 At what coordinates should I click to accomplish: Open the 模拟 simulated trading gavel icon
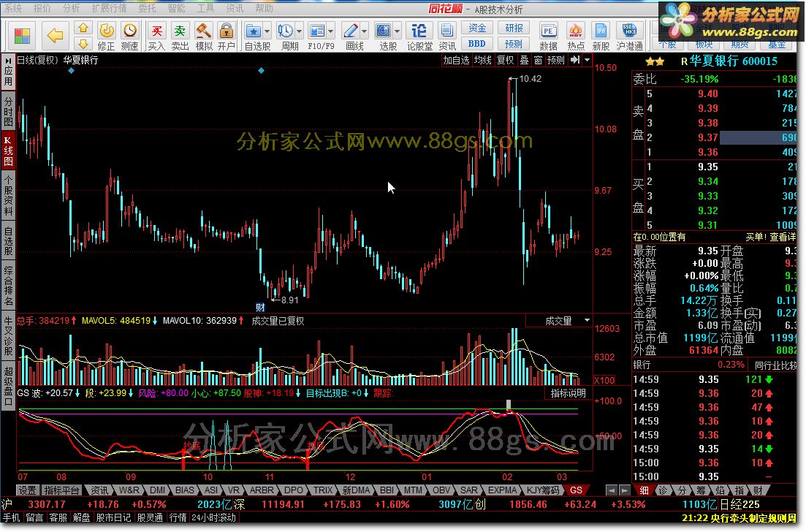pos(204,36)
